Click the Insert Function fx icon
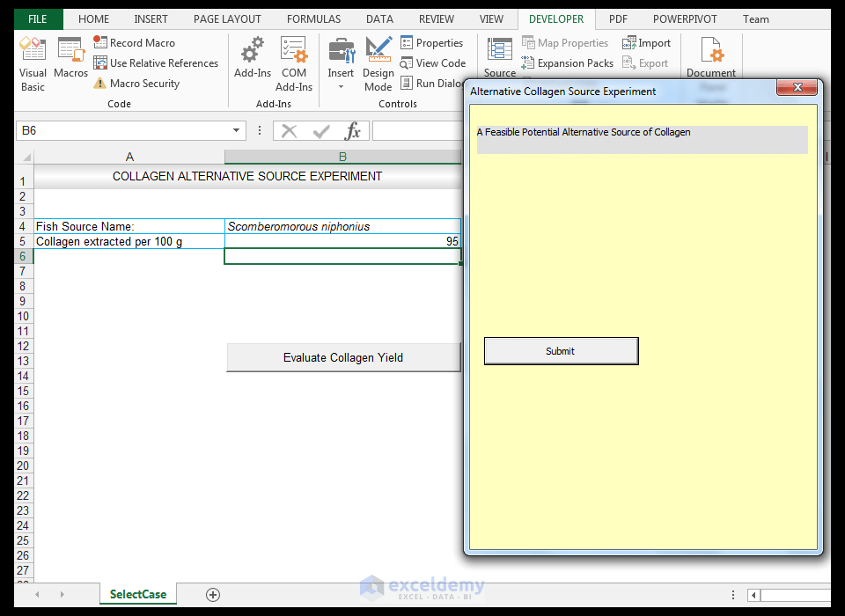Viewport: 845px width, 616px height. [355, 130]
